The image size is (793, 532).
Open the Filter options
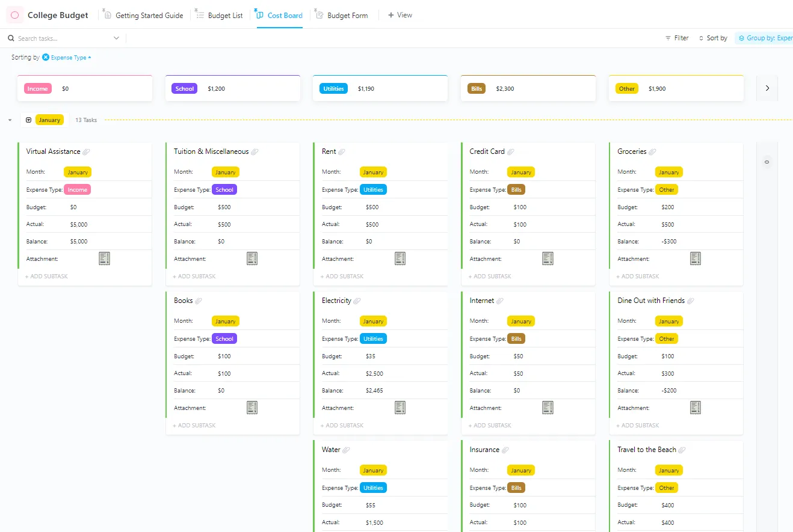(x=677, y=38)
